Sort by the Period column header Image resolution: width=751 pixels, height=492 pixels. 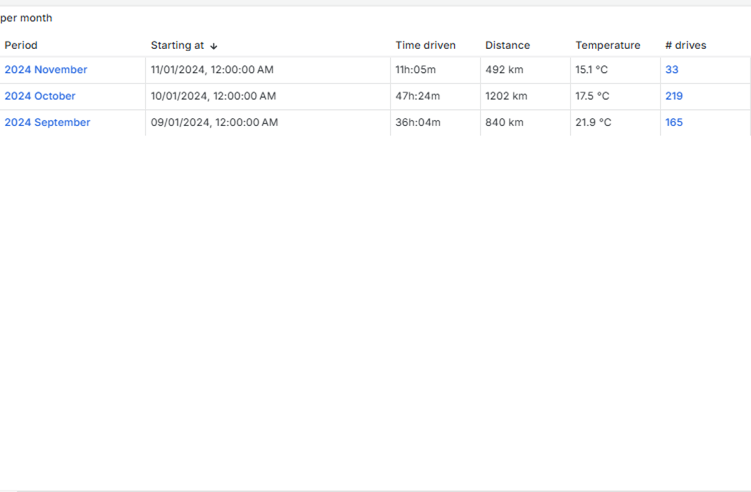(21, 45)
